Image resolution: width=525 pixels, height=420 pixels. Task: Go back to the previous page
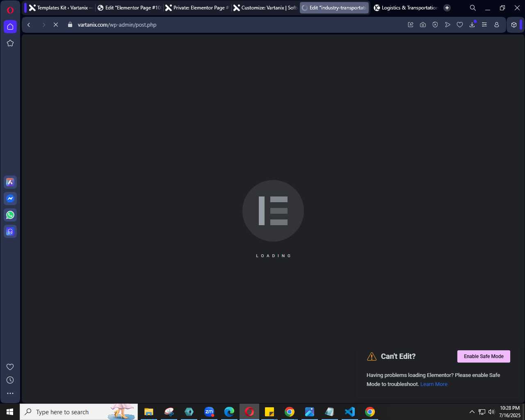click(29, 25)
